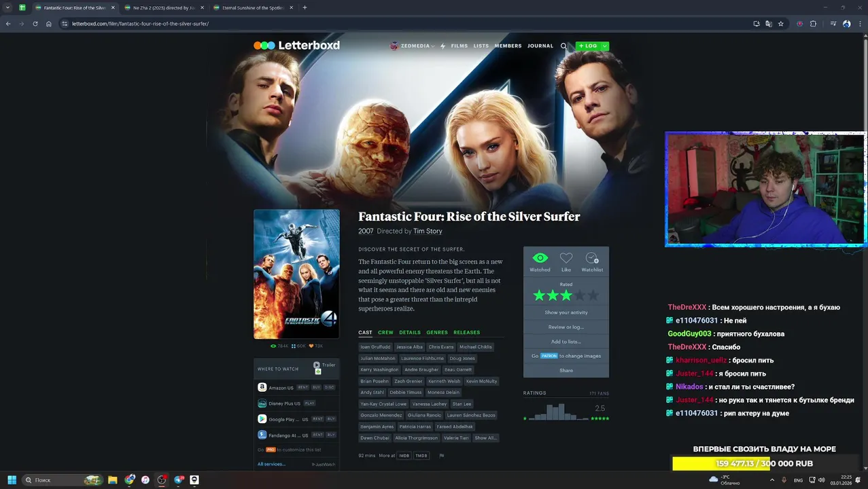Expand the ZEDMEDIA profile dropdown
868x489 pixels.
[412, 46]
